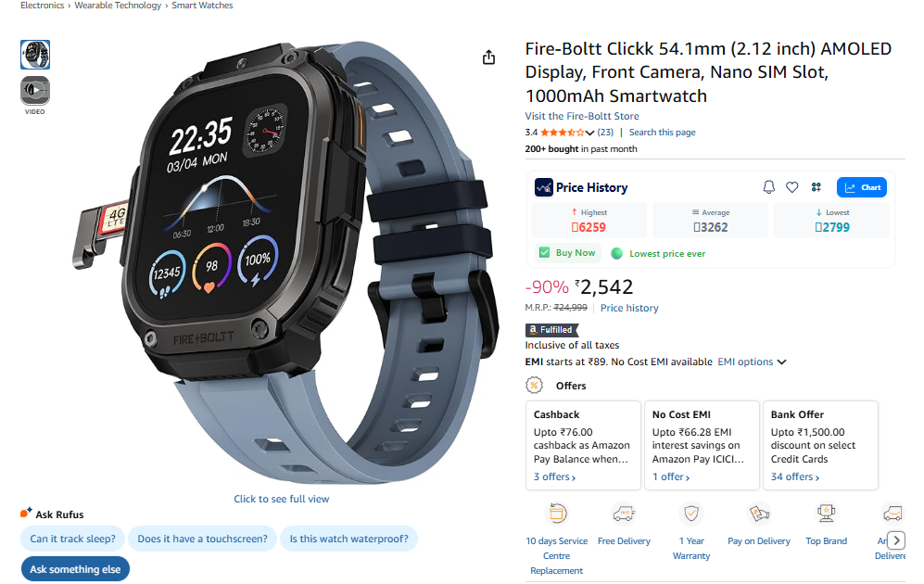Open the 34 offers Bank Offer link
The width and height of the screenshot is (924, 584).
click(x=795, y=476)
